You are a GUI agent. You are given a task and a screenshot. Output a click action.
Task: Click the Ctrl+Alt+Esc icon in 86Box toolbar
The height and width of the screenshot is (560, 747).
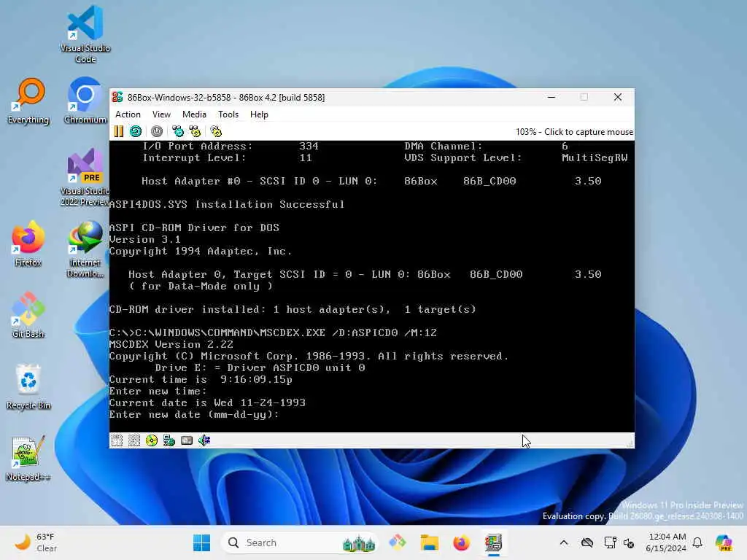195,131
